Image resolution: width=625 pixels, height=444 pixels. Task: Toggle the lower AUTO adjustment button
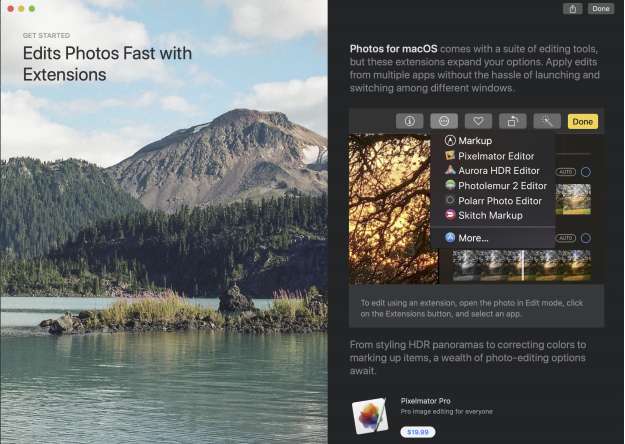[566, 238]
